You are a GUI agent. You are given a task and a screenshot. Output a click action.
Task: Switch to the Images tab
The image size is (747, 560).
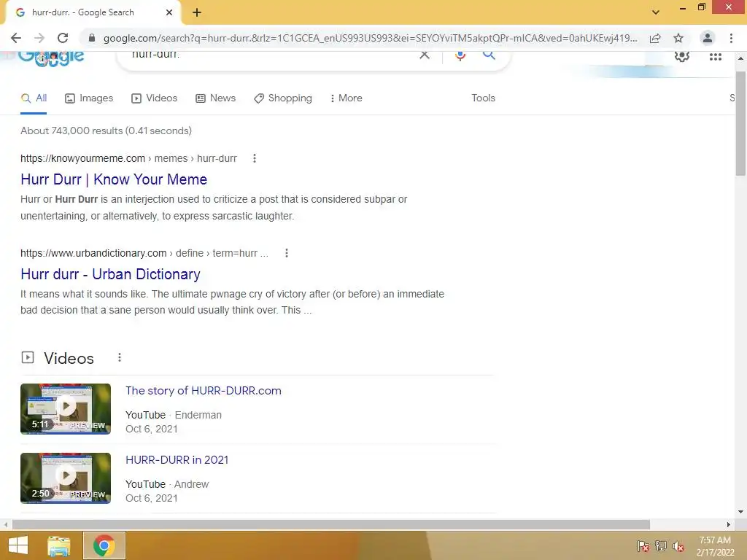[x=89, y=98]
